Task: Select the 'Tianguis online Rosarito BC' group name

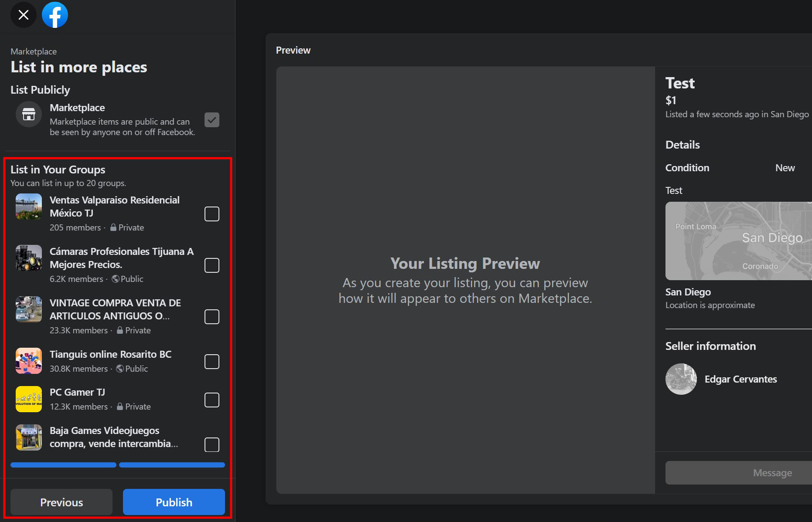Action: click(110, 354)
